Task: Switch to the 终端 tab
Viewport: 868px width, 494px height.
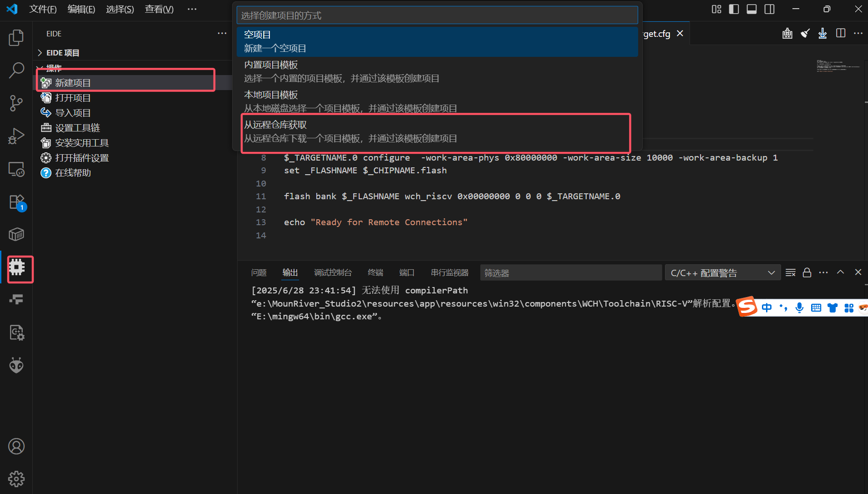Action: (375, 272)
